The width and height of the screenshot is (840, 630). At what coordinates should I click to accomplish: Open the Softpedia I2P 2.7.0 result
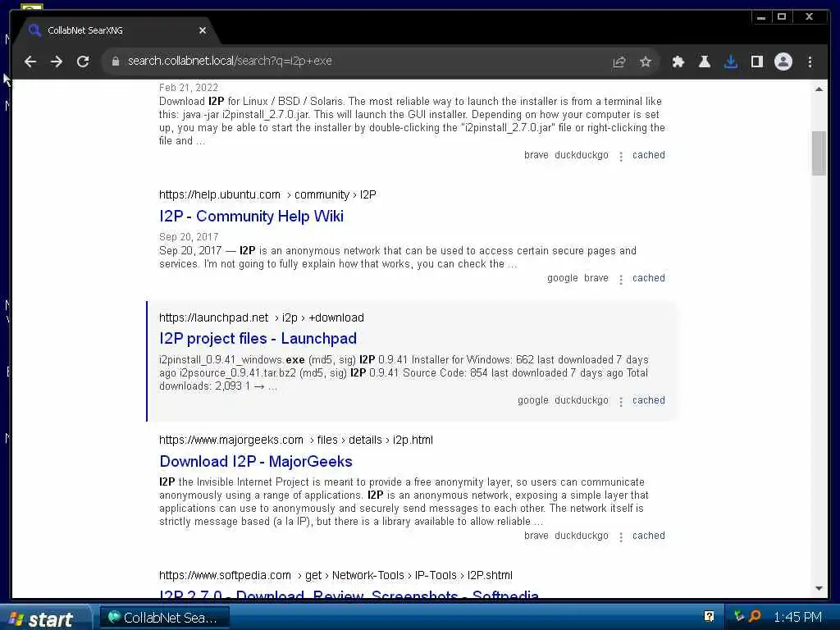(349, 593)
